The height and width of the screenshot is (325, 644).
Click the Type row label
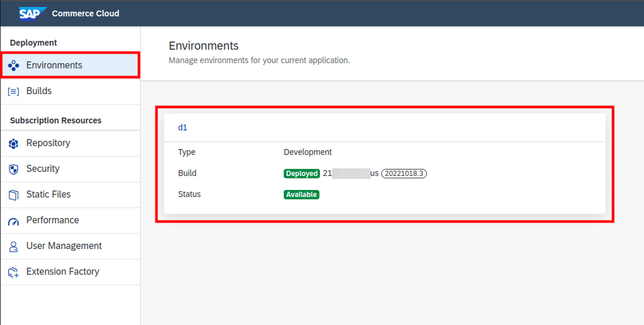(x=186, y=152)
